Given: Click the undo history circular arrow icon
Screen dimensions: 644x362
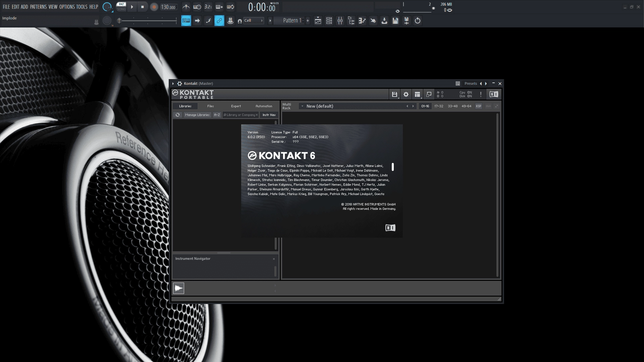Looking at the screenshot, I should 418,21.
